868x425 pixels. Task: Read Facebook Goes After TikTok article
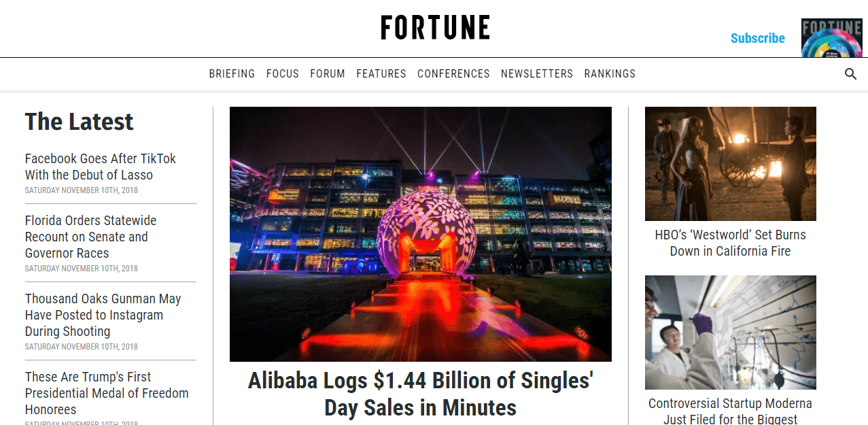(x=101, y=167)
